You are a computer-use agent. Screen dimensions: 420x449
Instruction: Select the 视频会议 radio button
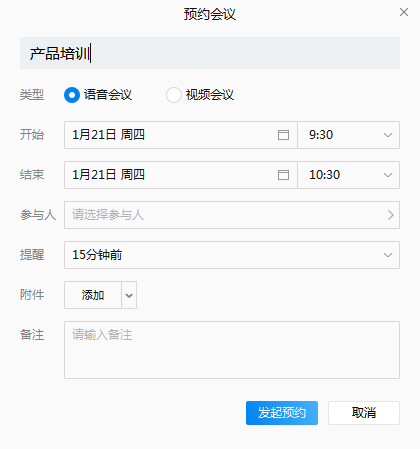[x=174, y=95]
